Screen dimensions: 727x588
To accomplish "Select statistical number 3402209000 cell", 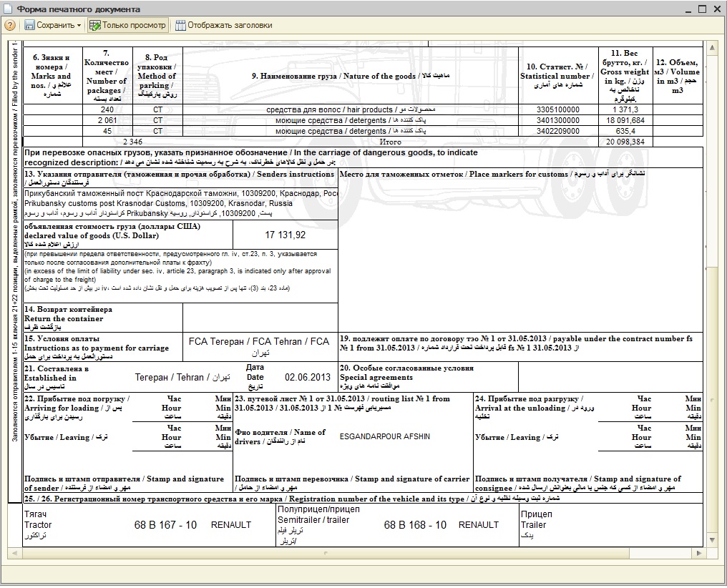I will [558, 131].
